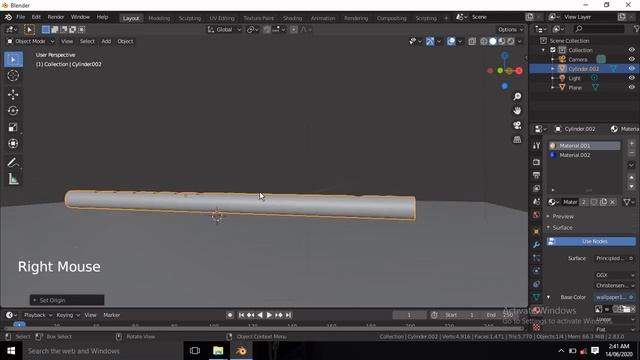Select the Annotate tool

click(13, 162)
